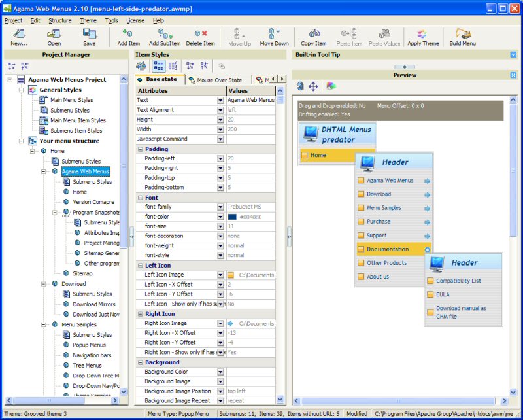Viewport: 523px width, 420px height.
Task: Collapse the Background attribute group
Action: 141,362
